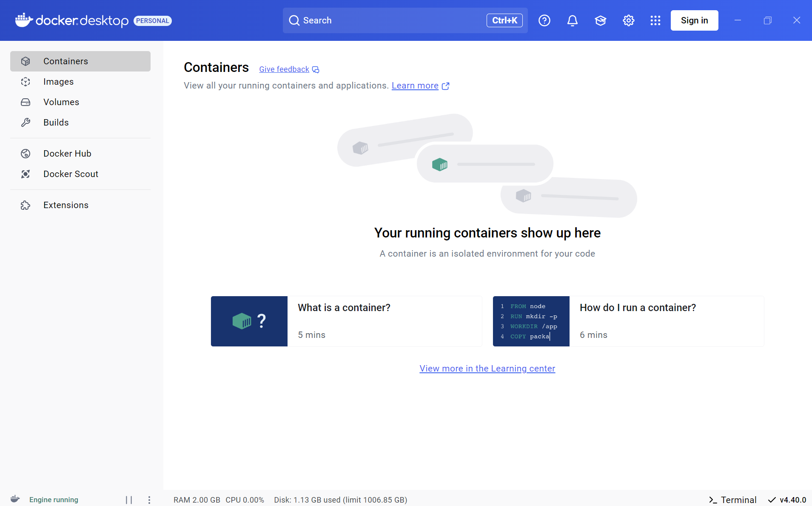The height and width of the screenshot is (506, 812).
Task: Open Learning center via graduation cap icon
Action: coord(600,20)
